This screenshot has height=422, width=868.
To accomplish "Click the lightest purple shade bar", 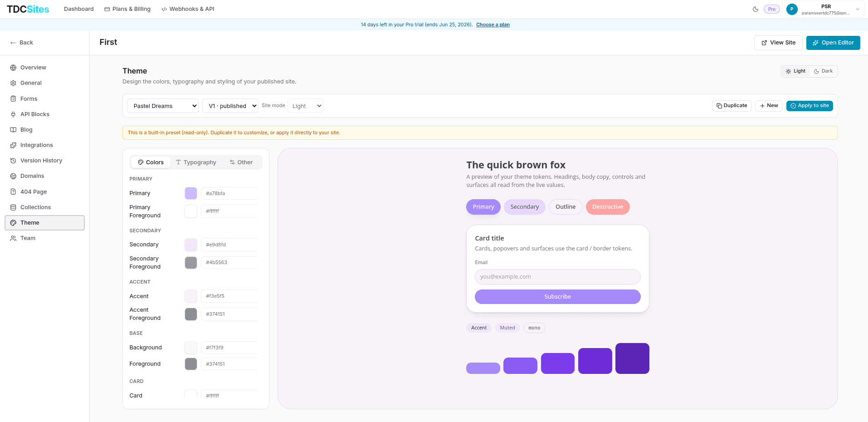I will [x=483, y=368].
